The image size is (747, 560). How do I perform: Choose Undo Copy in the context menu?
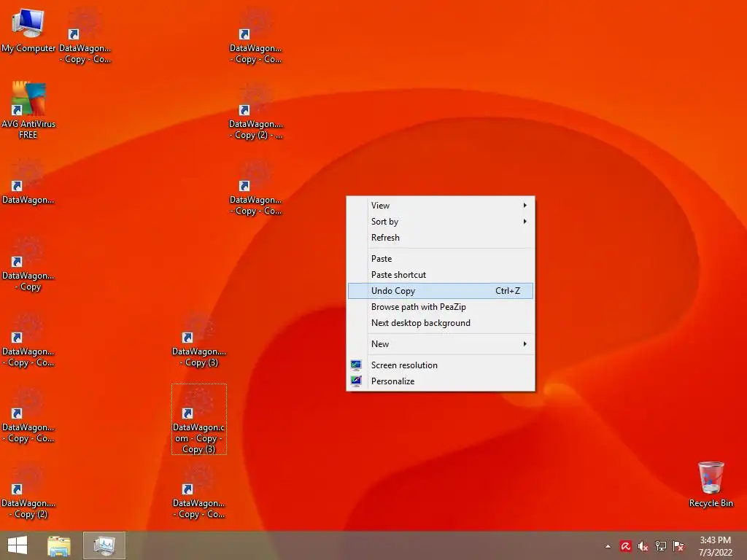[x=440, y=291]
